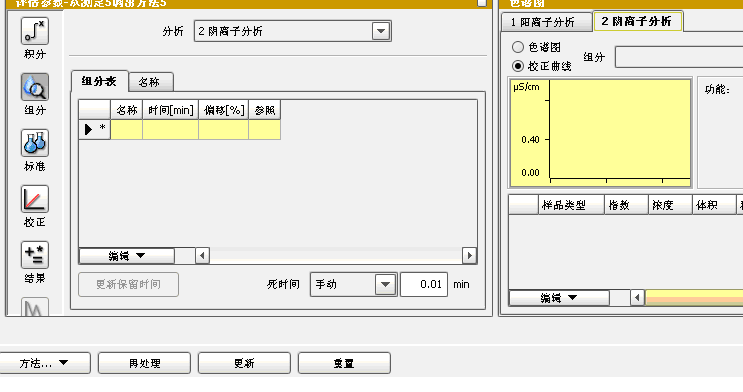Click the component table scroll left arrow
The width and height of the screenshot is (743, 392).
pos(202,256)
